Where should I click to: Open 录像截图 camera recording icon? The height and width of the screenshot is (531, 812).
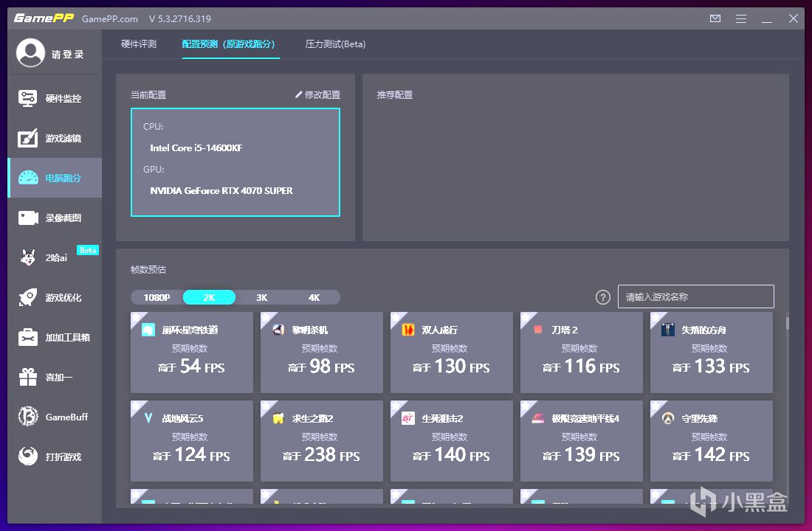28,218
